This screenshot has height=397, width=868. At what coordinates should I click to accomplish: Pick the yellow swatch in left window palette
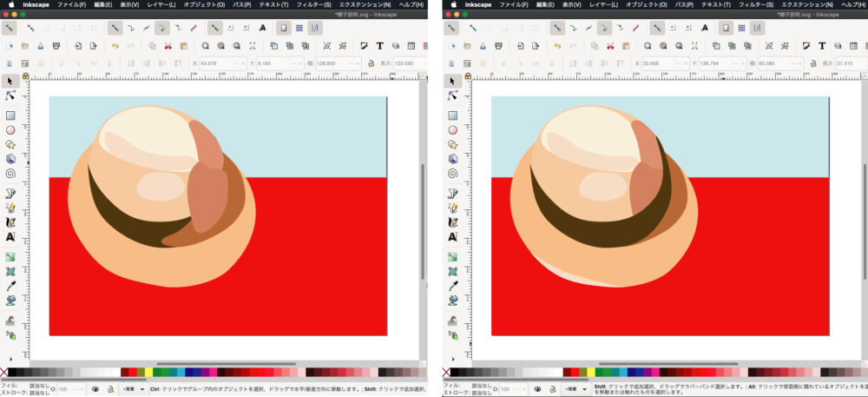coord(148,372)
